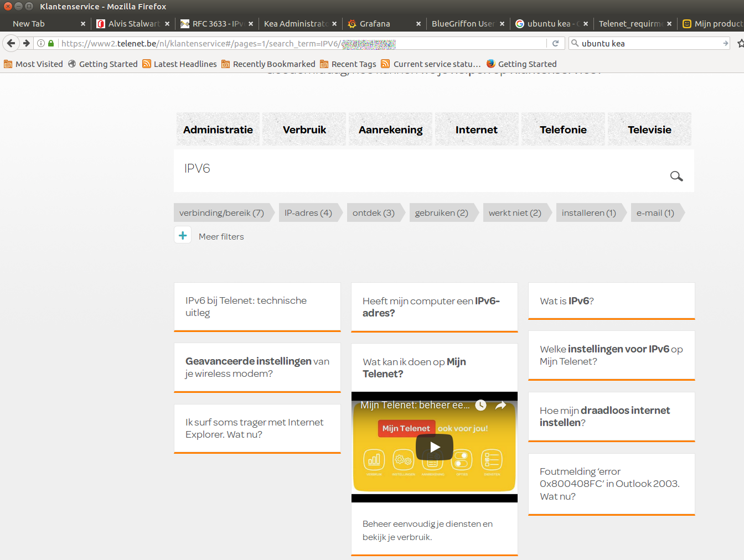The width and height of the screenshot is (744, 560).
Task: Open Heeft mijn computer een IPv6-adres article
Action: [435, 307]
